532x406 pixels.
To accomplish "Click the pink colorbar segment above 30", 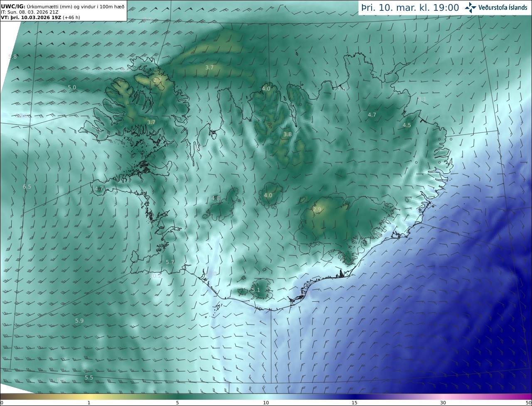I will (x=443, y=396).
